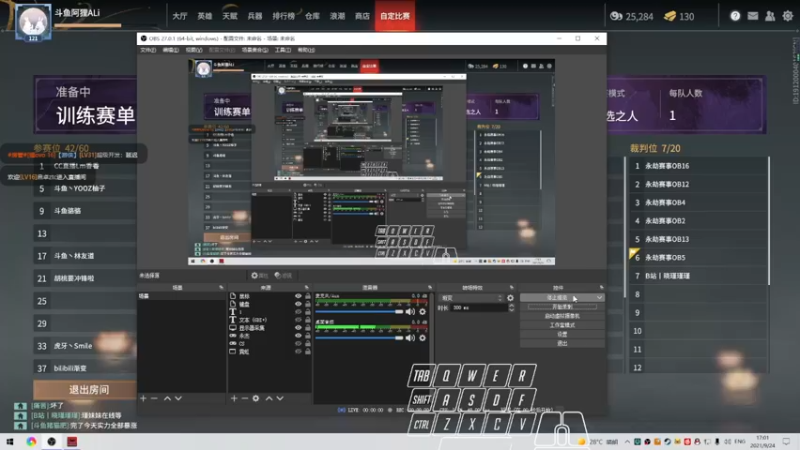This screenshot has height=450, width=800.
Task: Open the OBS 文件 menu
Action: pyautogui.click(x=148, y=50)
